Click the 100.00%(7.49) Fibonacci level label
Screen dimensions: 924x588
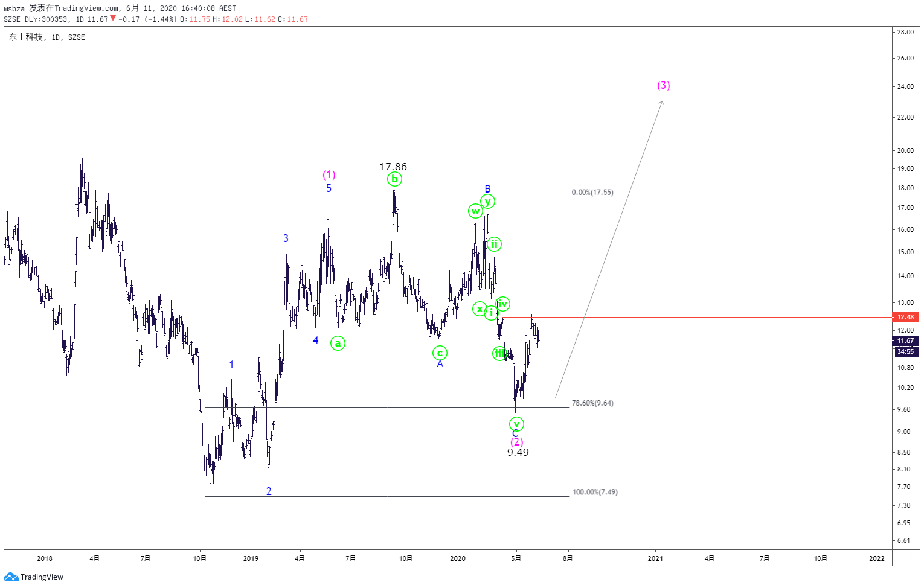(595, 492)
